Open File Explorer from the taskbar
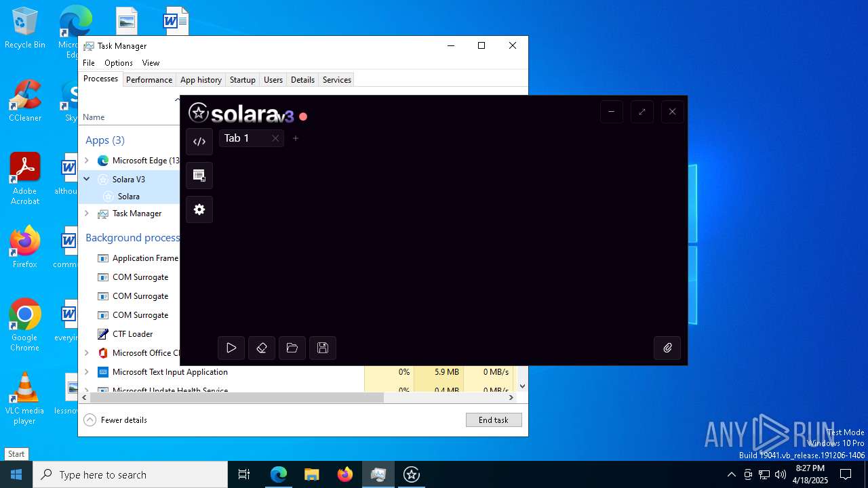 tap(311, 474)
